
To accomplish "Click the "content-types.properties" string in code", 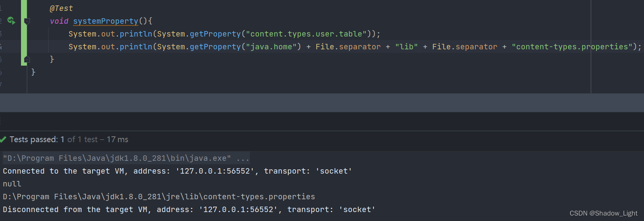I will coord(572,47).
